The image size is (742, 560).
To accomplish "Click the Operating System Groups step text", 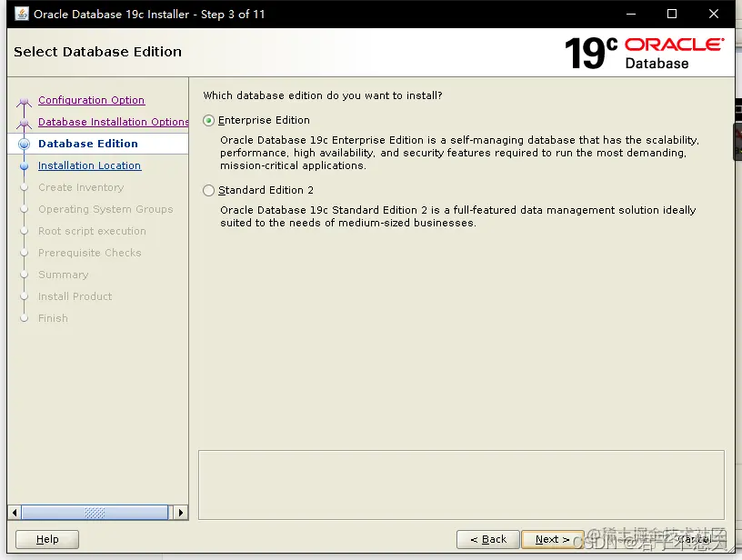I will 105,209.
